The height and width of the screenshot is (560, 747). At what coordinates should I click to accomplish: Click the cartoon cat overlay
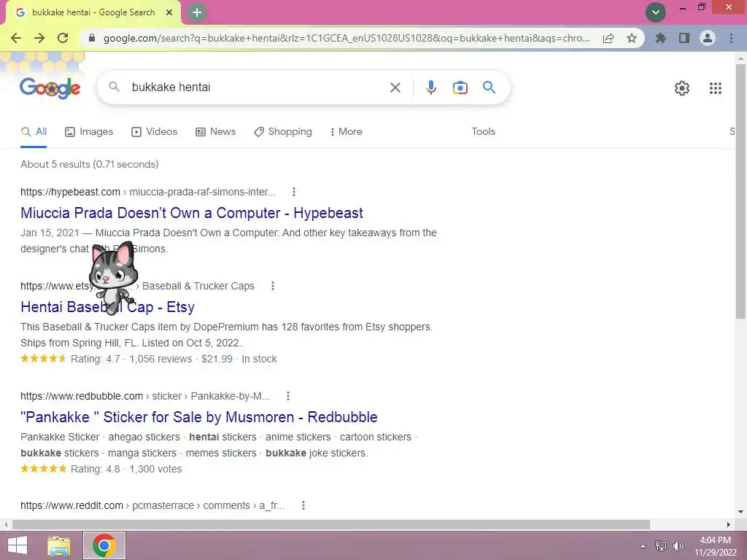click(x=113, y=277)
